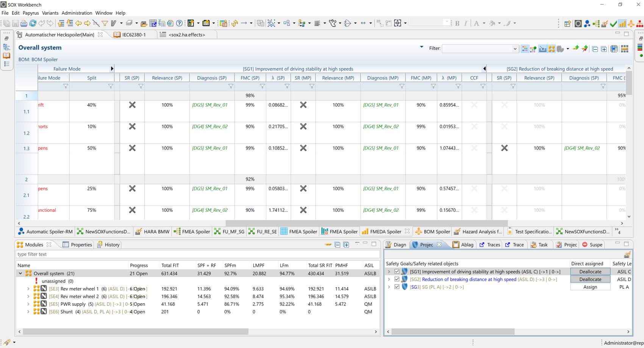This screenshot has width=644, height=348.
Task: Click the funnel filter icon in main toolbar
Action: 105,23
